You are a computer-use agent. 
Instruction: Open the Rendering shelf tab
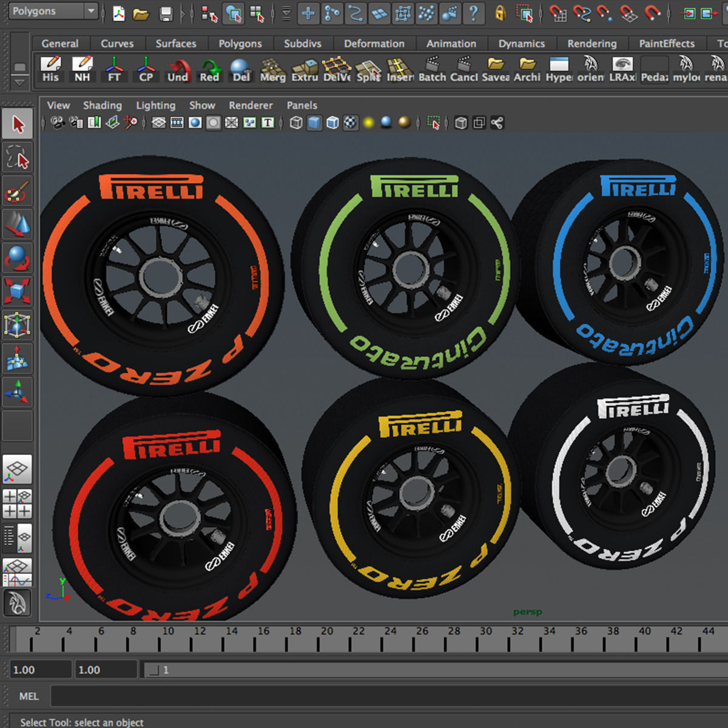[592, 44]
